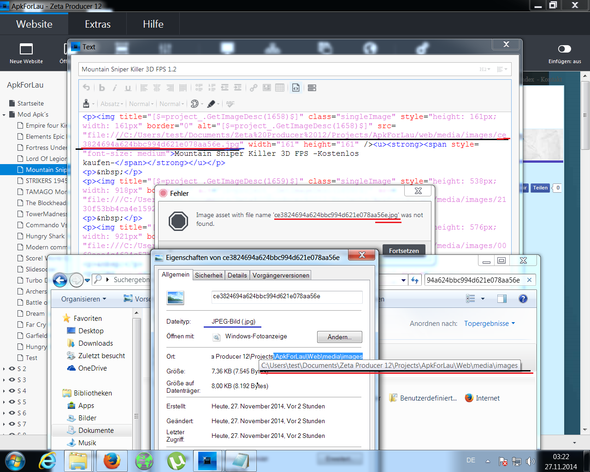Click the highlighter marker icon
The width and height of the screenshot is (590, 472).
(211, 104)
